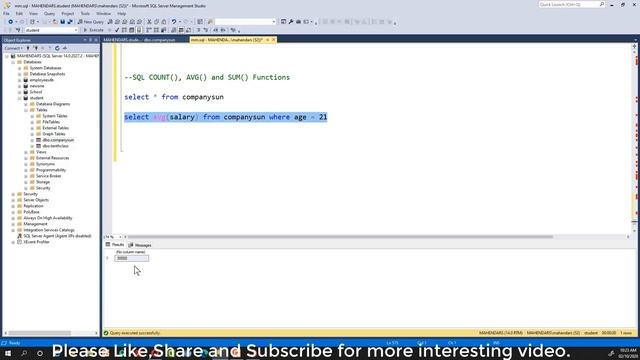Image resolution: width=640 pixels, height=360 pixels.
Task: Click the editor horizontal scrollbar
Action: point(340,236)
